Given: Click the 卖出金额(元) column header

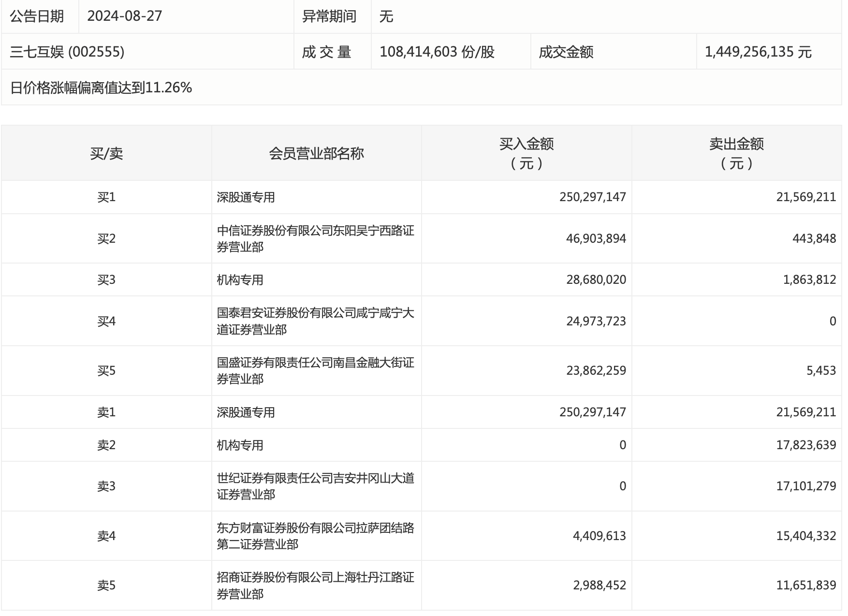Looking at the screenshot, I should (737, 153).
